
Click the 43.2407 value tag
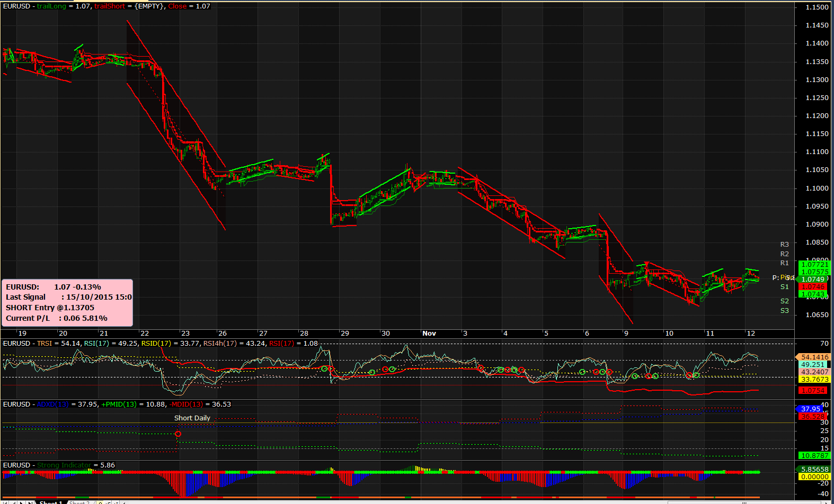pyautogui.click(x=814, y=372)
